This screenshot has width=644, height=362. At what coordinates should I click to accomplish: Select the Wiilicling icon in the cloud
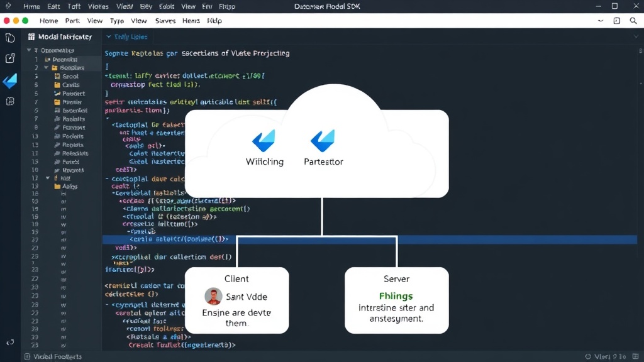click(264, 140)
